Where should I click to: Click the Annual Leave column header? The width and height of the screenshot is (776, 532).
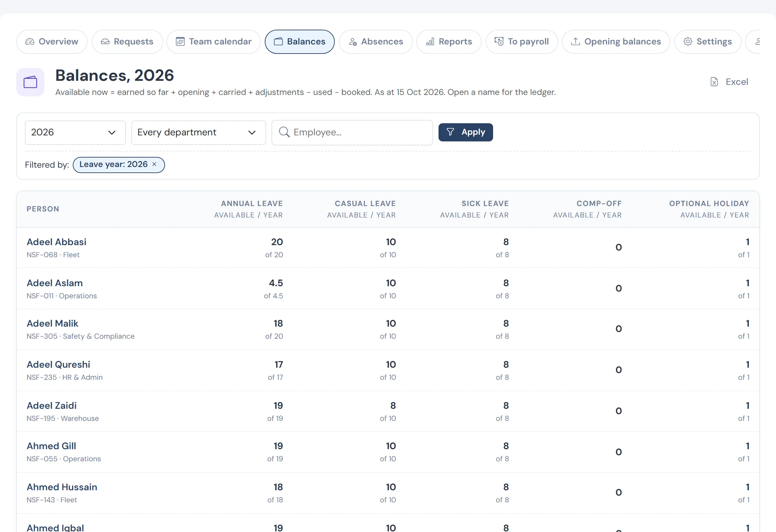248,209
